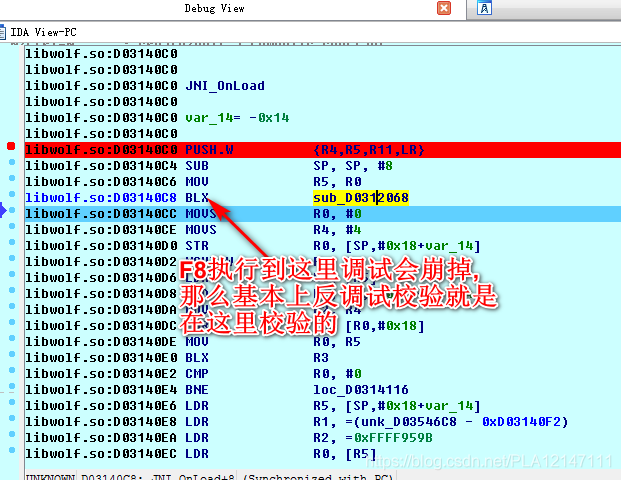Toggle breakpoint dot at D03140C8 BLX line
Viewport: 621px width, 480px height.
(x=12, y=194)
